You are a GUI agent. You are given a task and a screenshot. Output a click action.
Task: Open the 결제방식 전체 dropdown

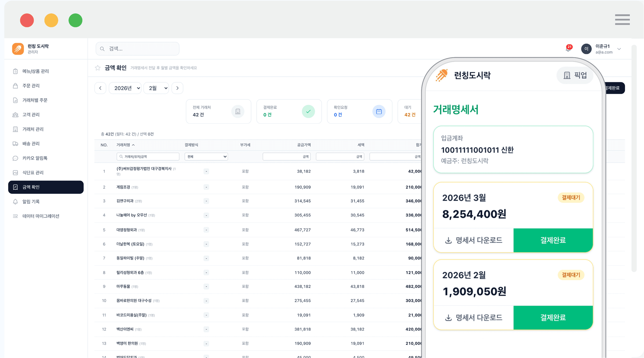click(206, 157)
